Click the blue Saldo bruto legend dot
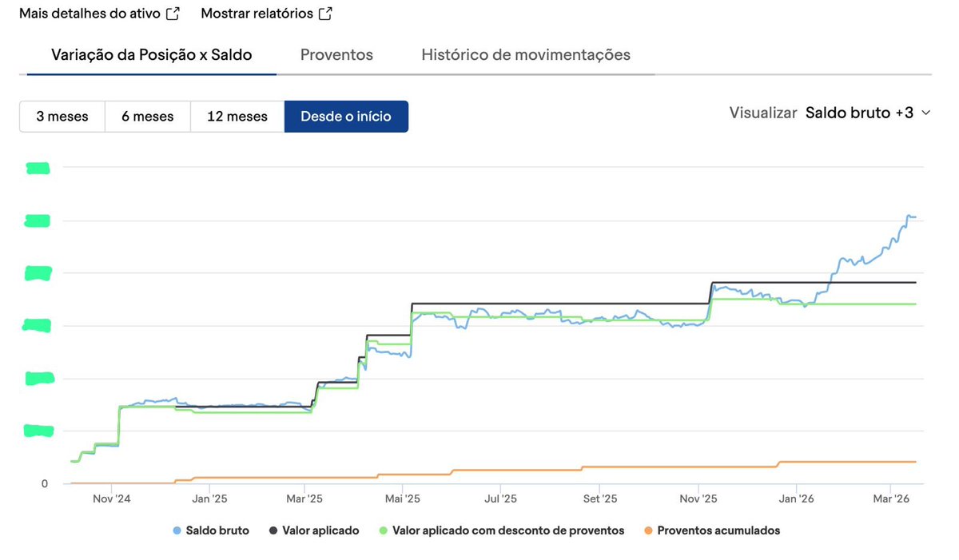This screenshot has width=959, height=560. click(x=177, y=530)
